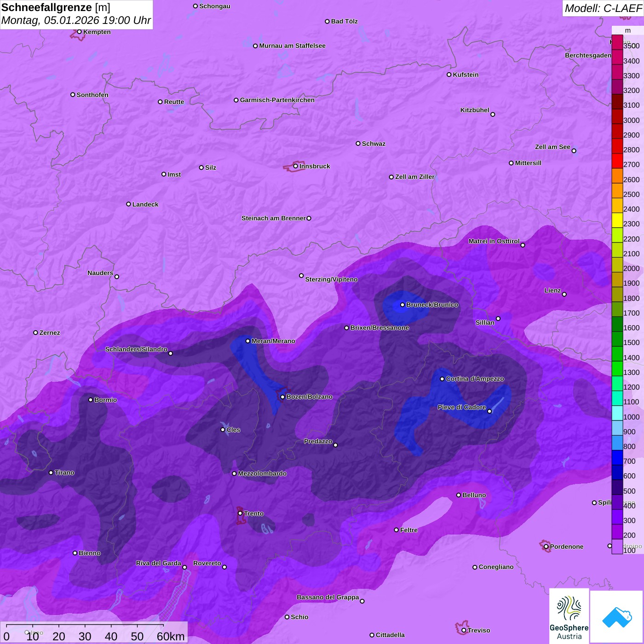Click the Imst label

click(174, 174)
